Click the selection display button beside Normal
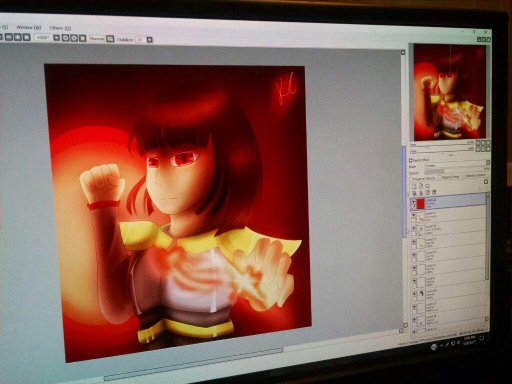The image size is (512, 384). click(110, 39)
